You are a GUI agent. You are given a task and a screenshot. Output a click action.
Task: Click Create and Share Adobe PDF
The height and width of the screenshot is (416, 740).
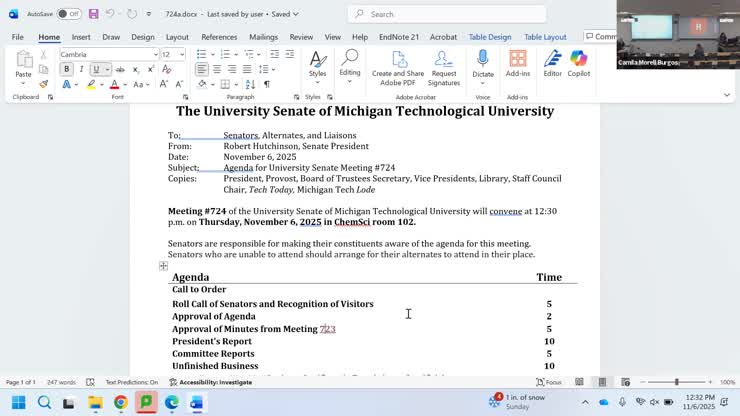398,68
